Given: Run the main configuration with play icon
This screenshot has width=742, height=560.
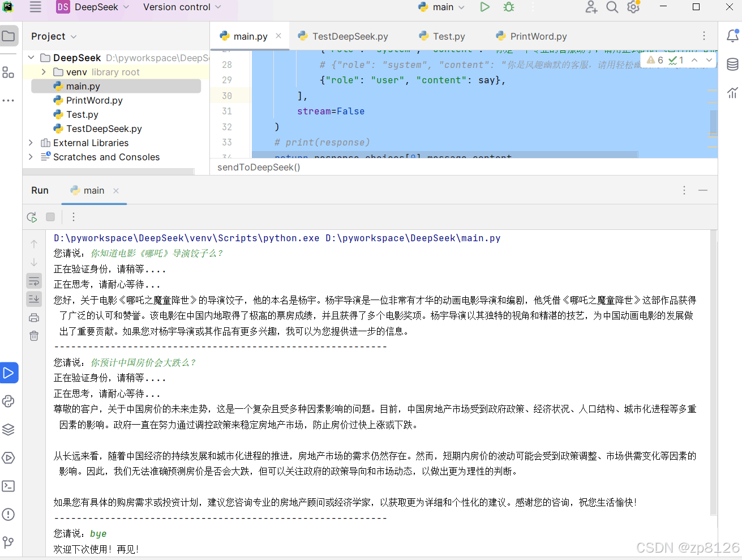Looking at the screenshot, I should pyautogui.click(x=484, y=7).
